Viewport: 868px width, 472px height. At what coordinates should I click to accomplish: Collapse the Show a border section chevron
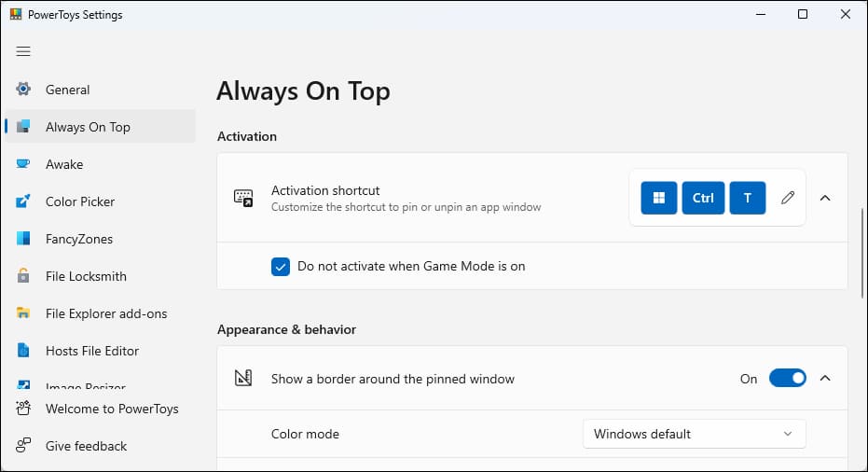click(x=825, y=379)
